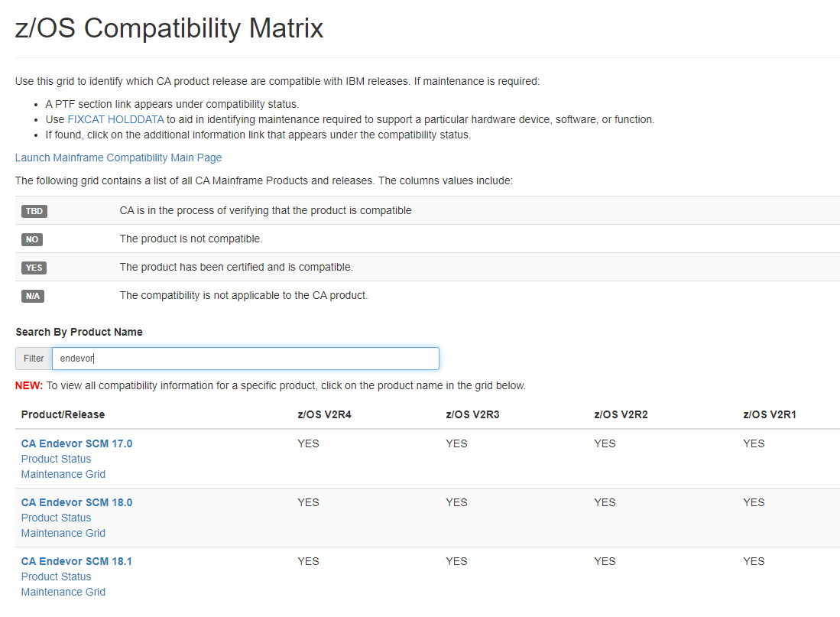This screenshot has width=840, height=617.
Task: Click the Product/Release column header
Action: pyautogui.click(x=63, y=414)
